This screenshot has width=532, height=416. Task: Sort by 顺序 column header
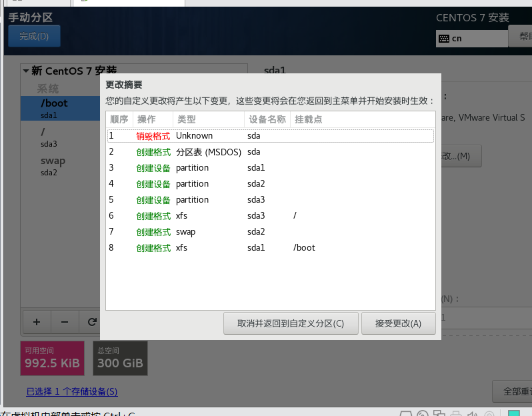(x=119, y=119)
